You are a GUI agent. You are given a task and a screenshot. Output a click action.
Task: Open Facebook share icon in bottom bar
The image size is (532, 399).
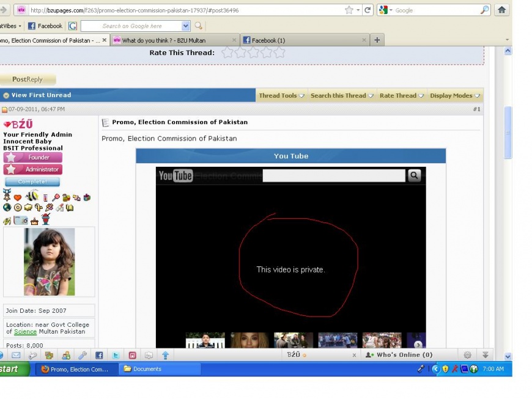tap(98, 355)
